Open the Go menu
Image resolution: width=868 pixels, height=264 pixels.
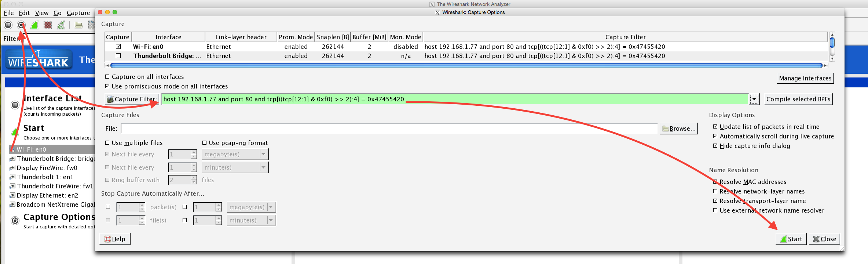(x=58, y=13)
